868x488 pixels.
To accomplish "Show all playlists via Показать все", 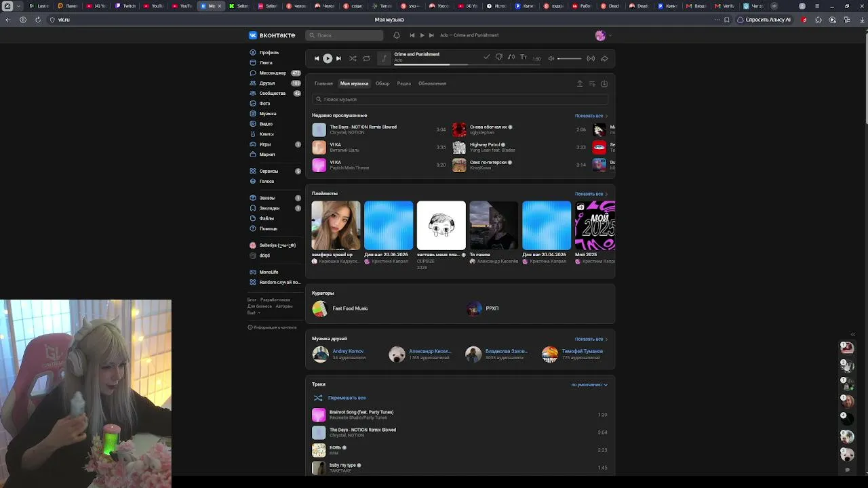I will coord(591,194).
